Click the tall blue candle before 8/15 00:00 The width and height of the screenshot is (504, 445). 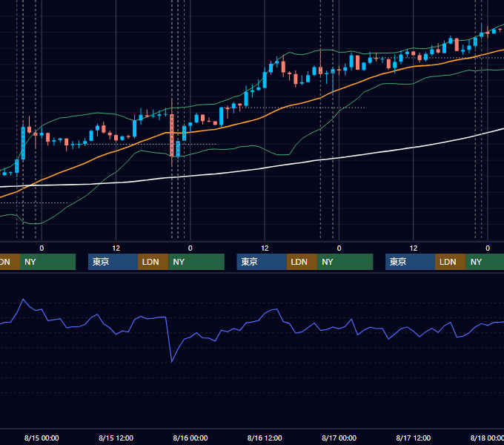click(23, 143)
